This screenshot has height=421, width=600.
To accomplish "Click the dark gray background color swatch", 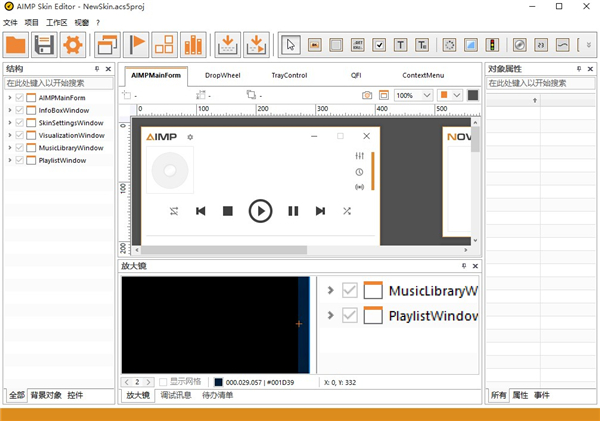I will (x=473, y=95).
